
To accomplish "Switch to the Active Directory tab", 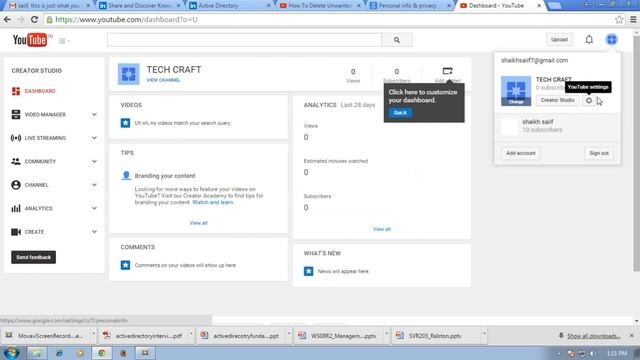I will point(229,6).
